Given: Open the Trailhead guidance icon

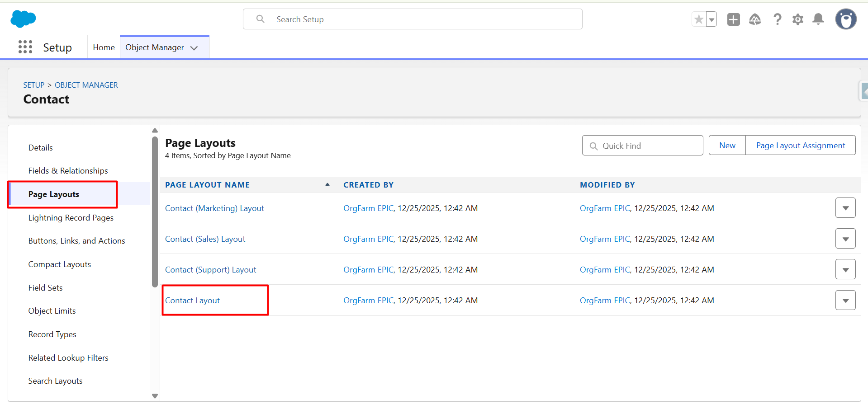Looking at the screenshot, I should click(x=755, y=19).
